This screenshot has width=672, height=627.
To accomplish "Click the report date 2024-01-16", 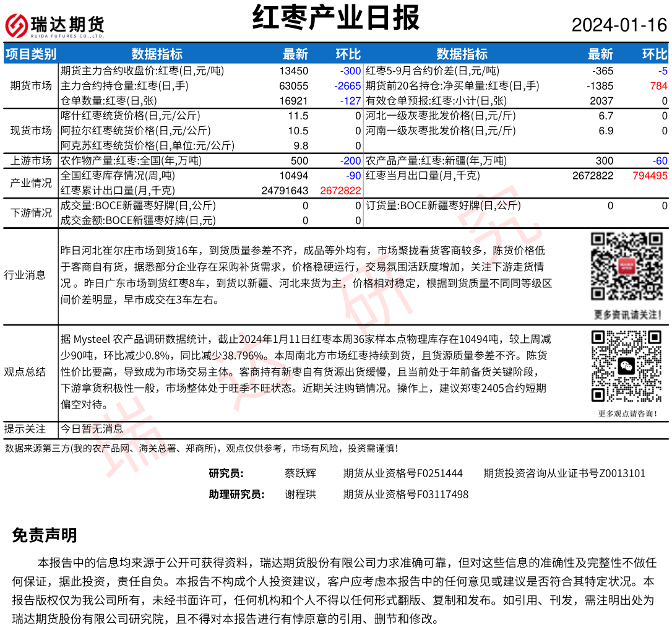I will [619, 25].
